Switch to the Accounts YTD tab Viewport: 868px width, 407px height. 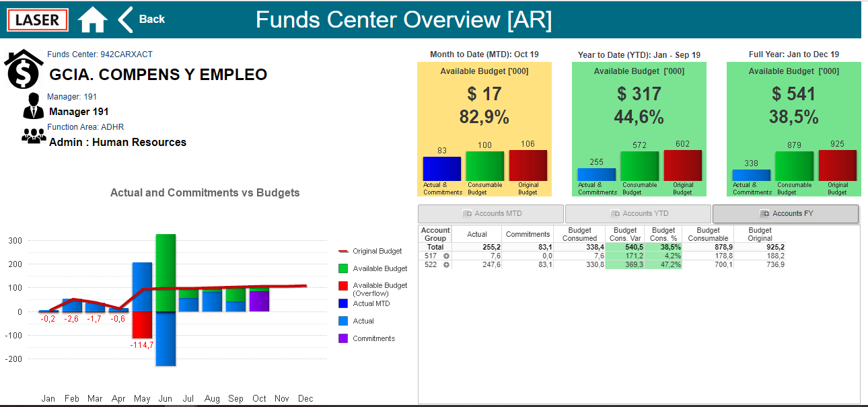pyautogui.click(x=638, y=214)
